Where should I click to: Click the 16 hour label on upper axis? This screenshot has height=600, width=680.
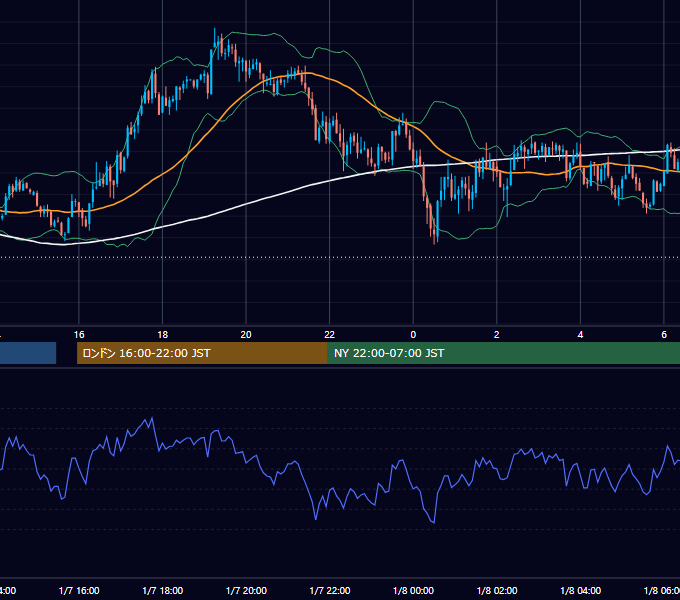point(79,335)
